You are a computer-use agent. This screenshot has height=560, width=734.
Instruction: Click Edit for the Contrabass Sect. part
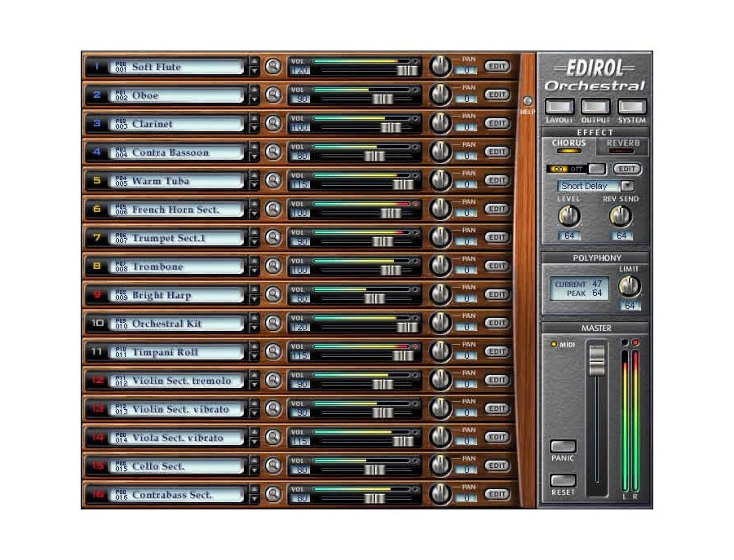click(x=497, y=495)
